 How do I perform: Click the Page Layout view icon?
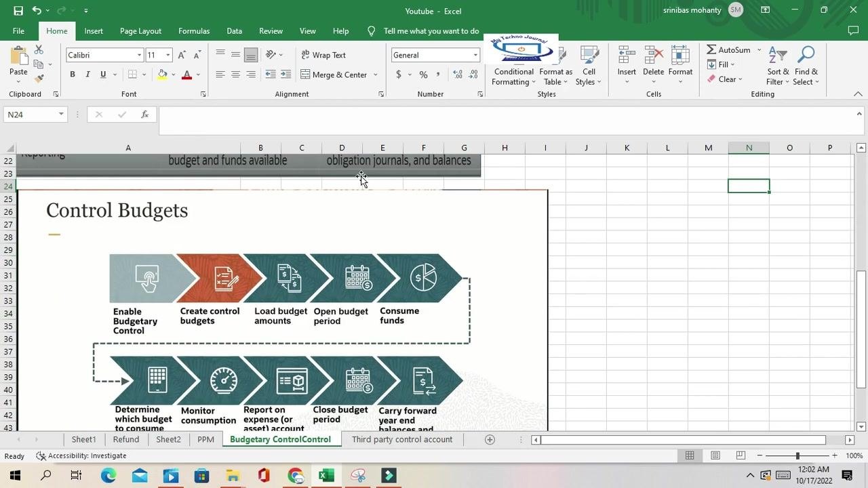coord(715,455)
